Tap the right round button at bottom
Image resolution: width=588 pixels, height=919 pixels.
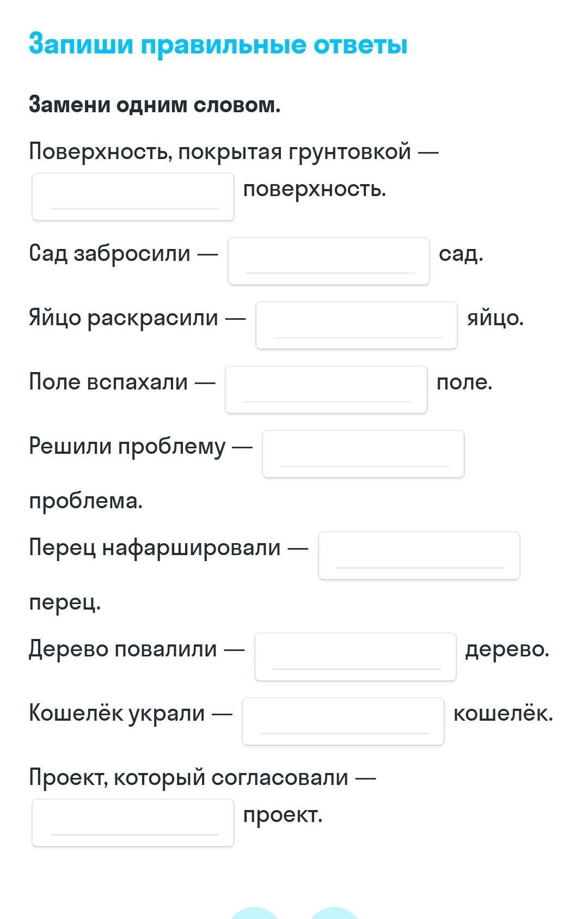click(x=334, y=914)
